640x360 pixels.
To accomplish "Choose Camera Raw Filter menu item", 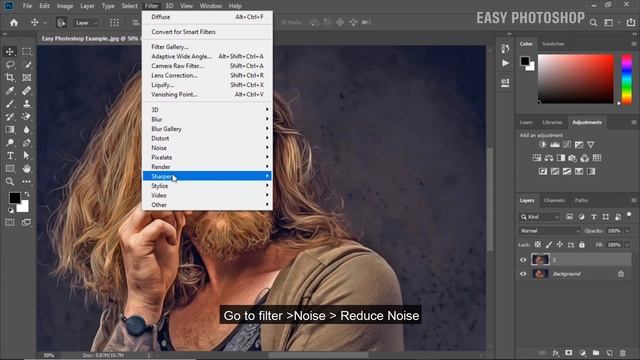I will (207, 66).
